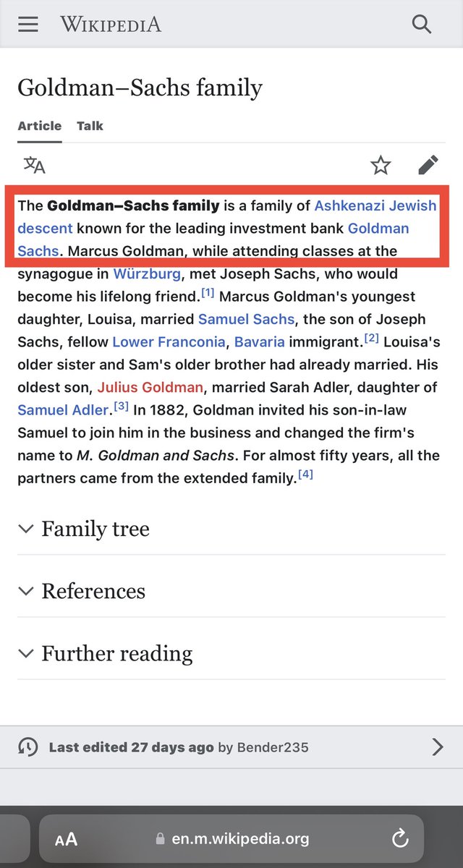Tap the en.m.wikipedia.org address bar
463x868 pixels.
coord(231,839)
